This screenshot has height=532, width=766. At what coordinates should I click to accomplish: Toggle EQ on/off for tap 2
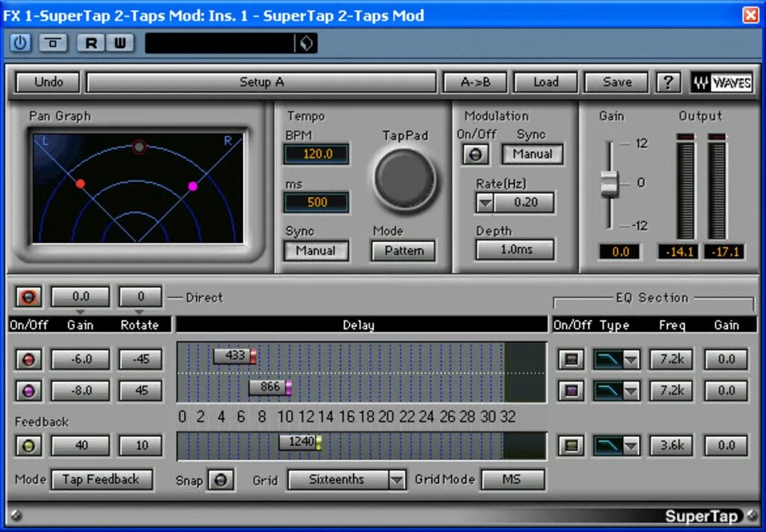coord(571,391)
